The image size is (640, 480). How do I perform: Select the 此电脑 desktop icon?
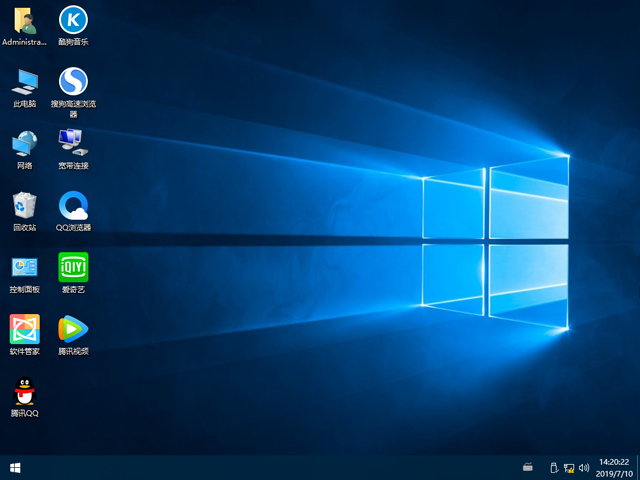(x=25, y=88)
